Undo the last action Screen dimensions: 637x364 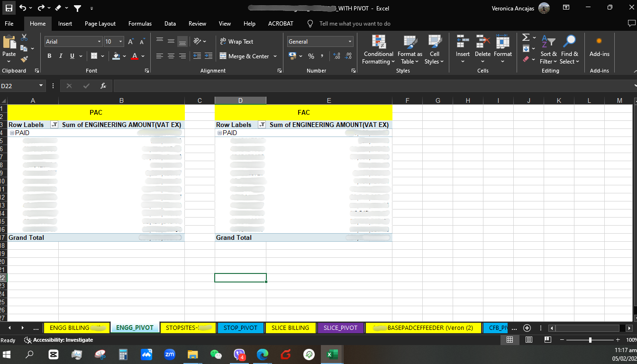[23, 8]
